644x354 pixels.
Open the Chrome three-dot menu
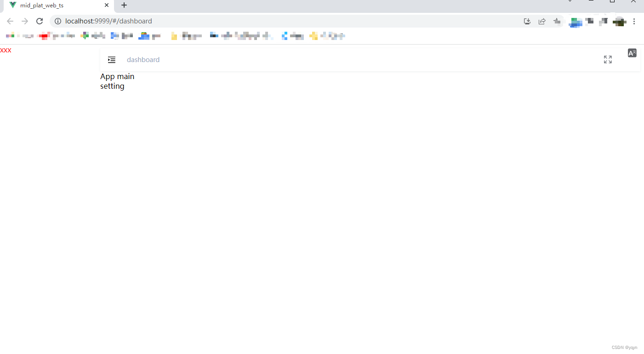(x=634, y=21)
